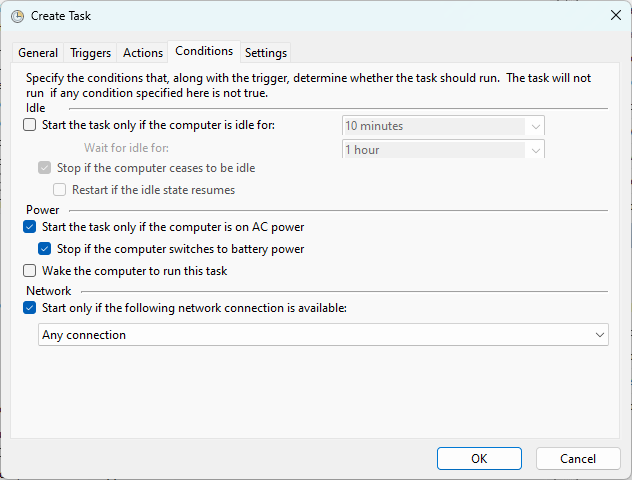Open the Settings tab
Viewport: 632px width, 480px height.
coord(266,53)
